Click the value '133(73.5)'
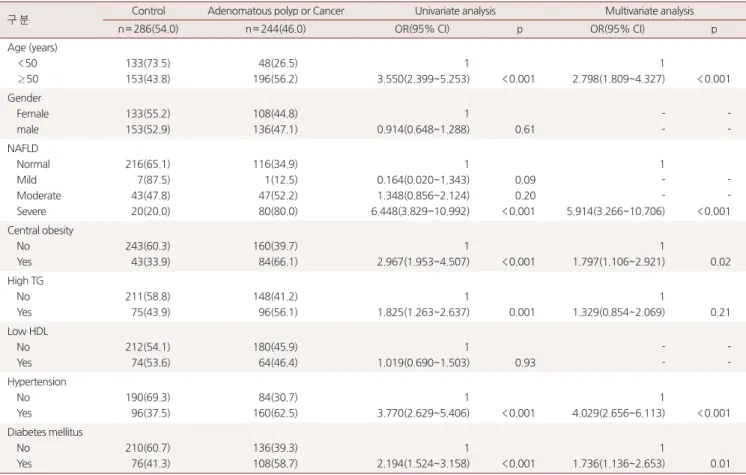The image size is (746, 475). point(148,63)
